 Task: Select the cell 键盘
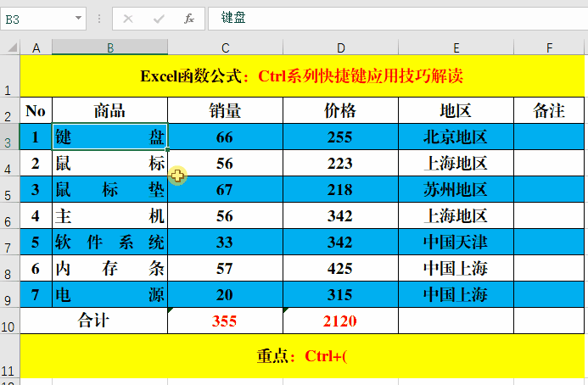[x=109, y=137]
